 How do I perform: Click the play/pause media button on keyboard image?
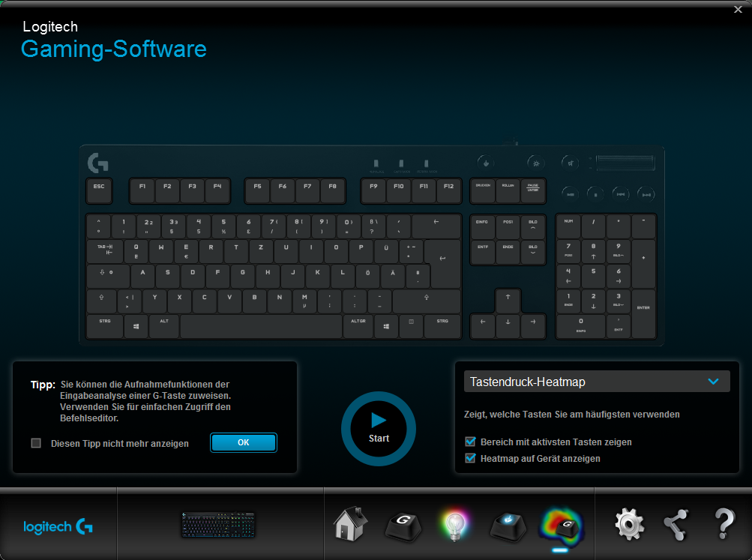(x=571, y=194)
